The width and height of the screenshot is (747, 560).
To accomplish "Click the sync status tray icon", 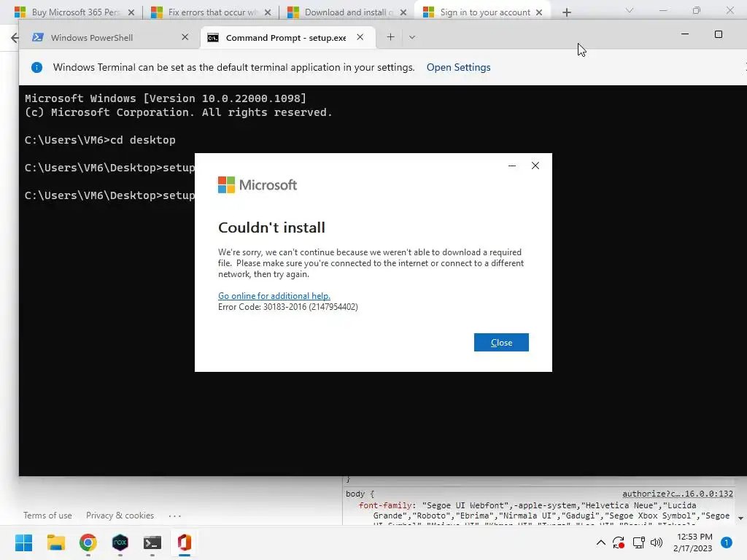I will coord(619,542).
